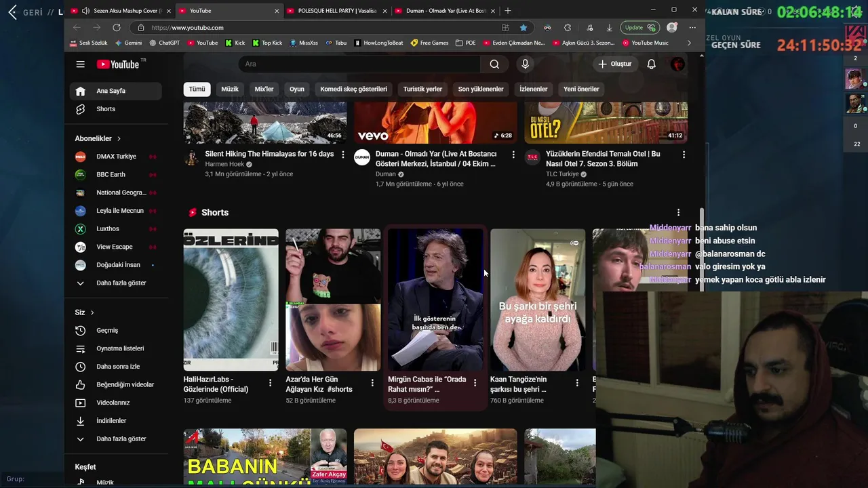Expand the Abonelikler section

click(x=98, y=138)
